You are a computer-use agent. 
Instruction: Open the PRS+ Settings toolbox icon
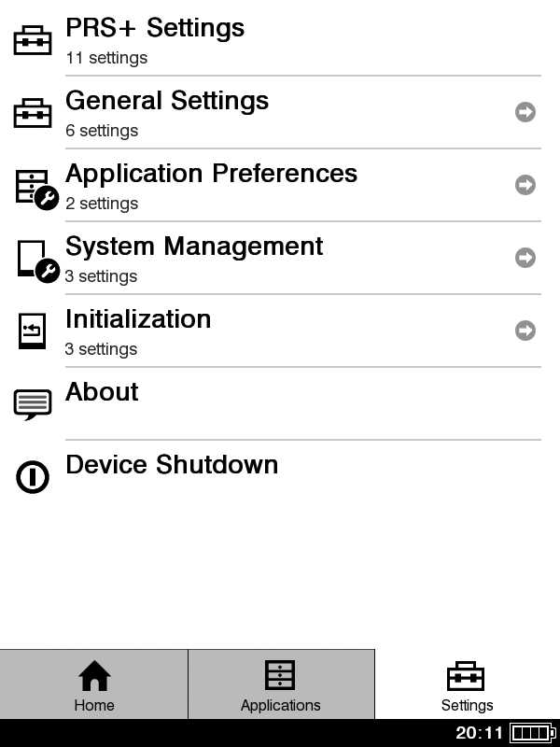coord(33,40)
